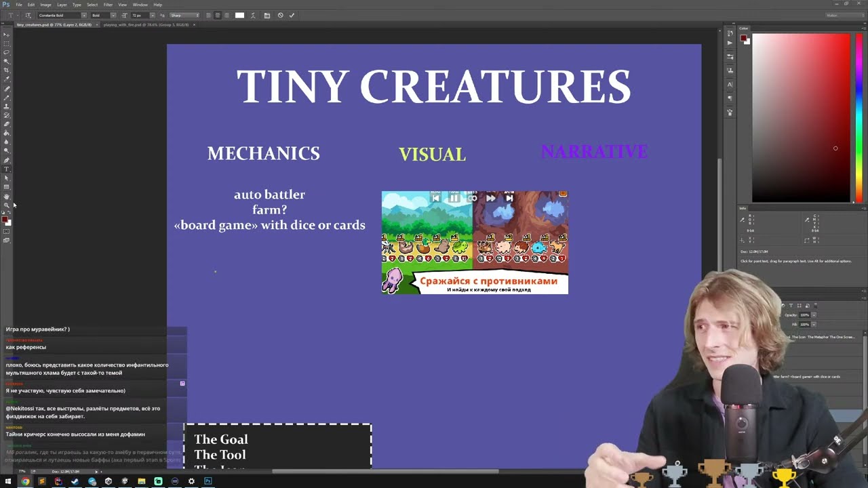Select the Crop tool
This screenshot has height=488, width=868.
pyautogui.click(x=7, y=70)
